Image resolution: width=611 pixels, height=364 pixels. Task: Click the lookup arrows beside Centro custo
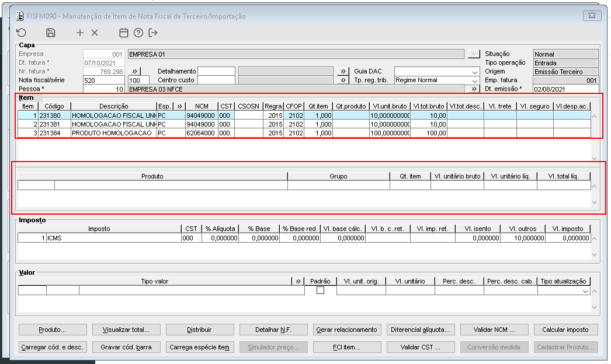point(342,80)
